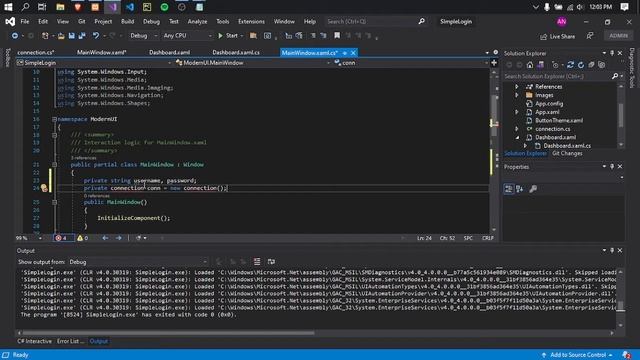Click the Properties Alphabetical sort icon
Image resolution: width=640 pixels, height=360 pixels.
(x=520, y=189)
